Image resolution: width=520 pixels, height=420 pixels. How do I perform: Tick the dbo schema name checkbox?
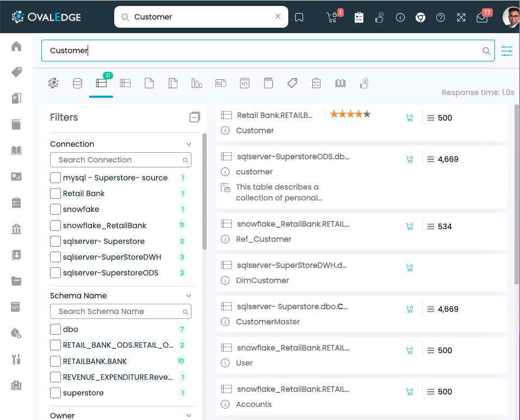[x=55, y=329]
